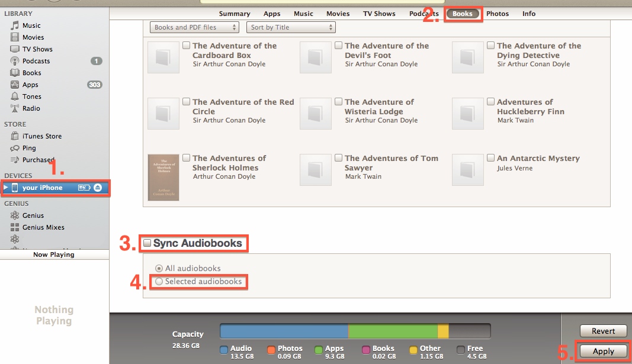Screen dimensions: 632x364
Task: Switch to the TV Shows tab
Action: pyautogui.click(x=379, y=14)
